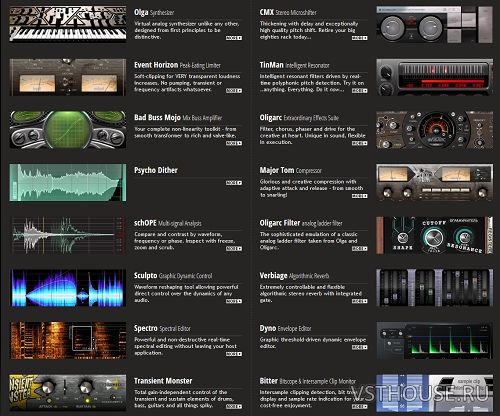Image resolution: width=500 pixels, height=416 pixels.
Task: Click MORE under Major Tom description
Action: [360, 196]
